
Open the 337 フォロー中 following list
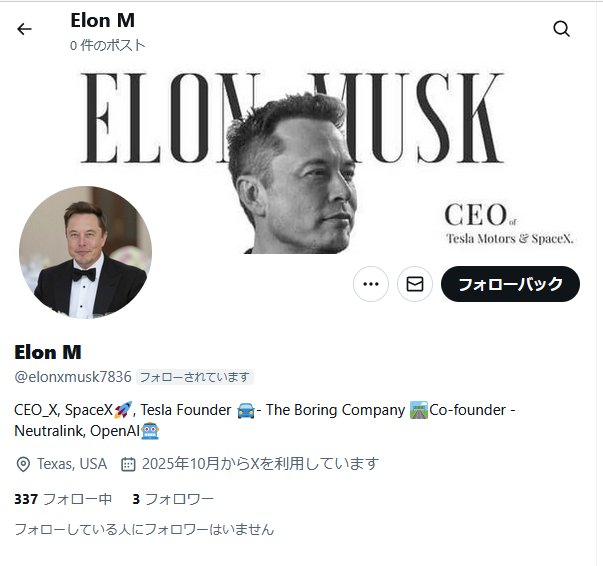tap(63, 499)
